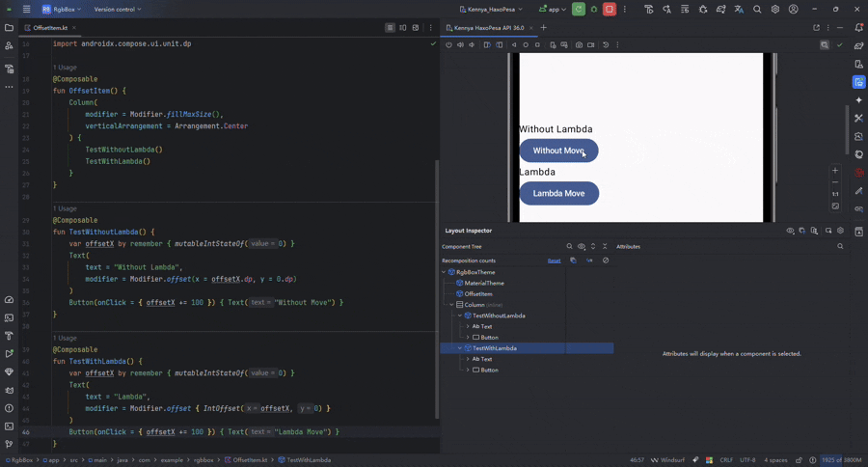Open the main hamburger menu
Image resolution: width=868 pixels, height=467 pixels.
(x=27, y=10)
